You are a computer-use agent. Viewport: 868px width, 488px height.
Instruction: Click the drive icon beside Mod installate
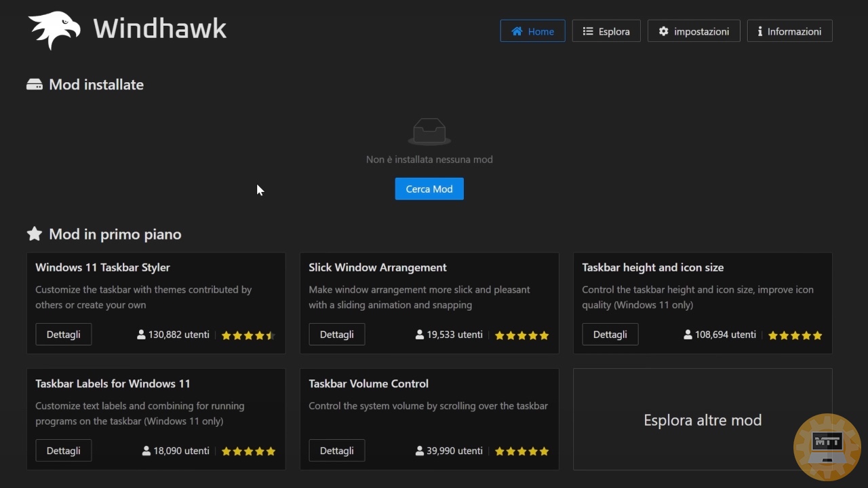[35, 85]
